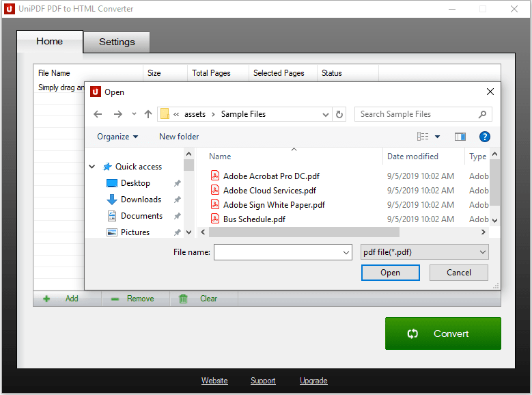Switch to the Settings tab
The height and width of the screenshot is (395, 532).
117,42
